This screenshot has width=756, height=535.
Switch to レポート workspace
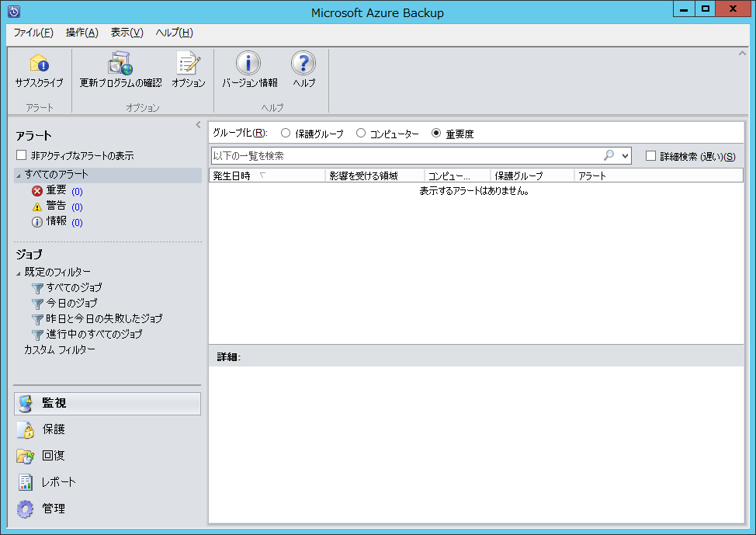(107, 482)
